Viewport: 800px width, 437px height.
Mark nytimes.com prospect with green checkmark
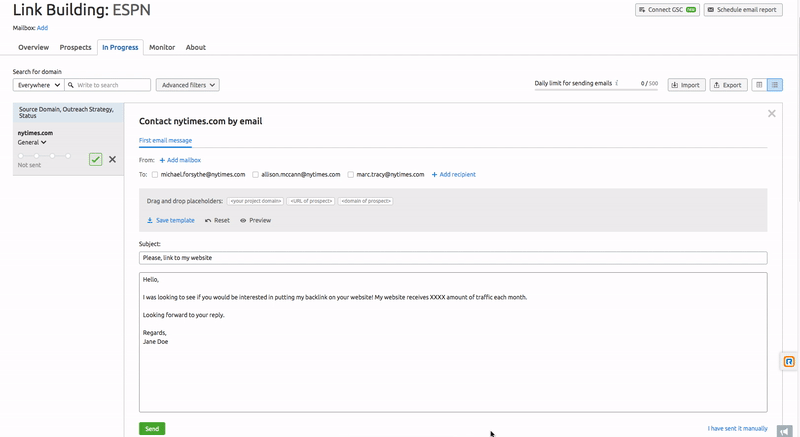click(x=95, y=160)
